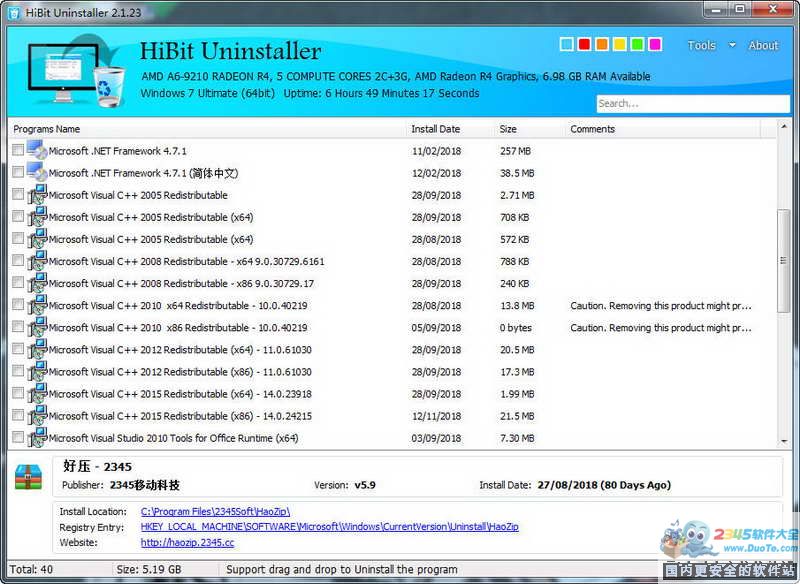Tick checkbox for Visual C++ 2005 Redistributable 2.71 MB
Viewport: 800px width, 584px height.
tap(18, 194)
